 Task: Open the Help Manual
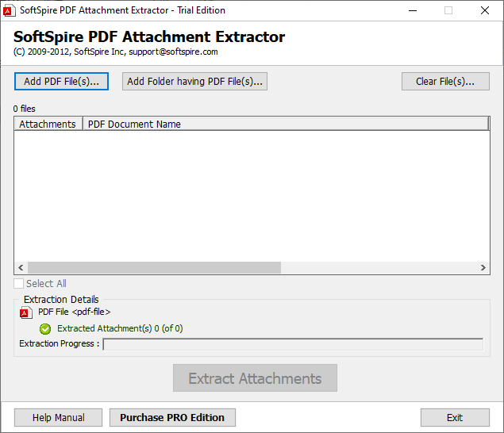click(59, 417)
